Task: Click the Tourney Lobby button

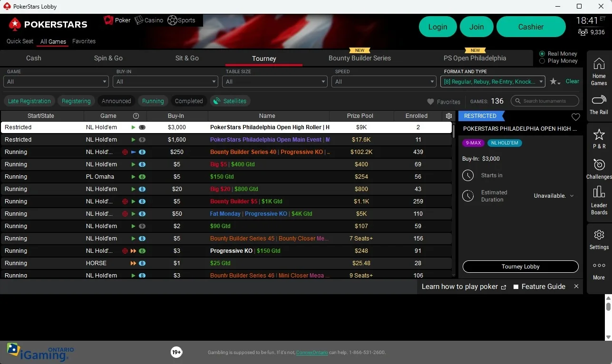Action: click(x=520, y=267)
